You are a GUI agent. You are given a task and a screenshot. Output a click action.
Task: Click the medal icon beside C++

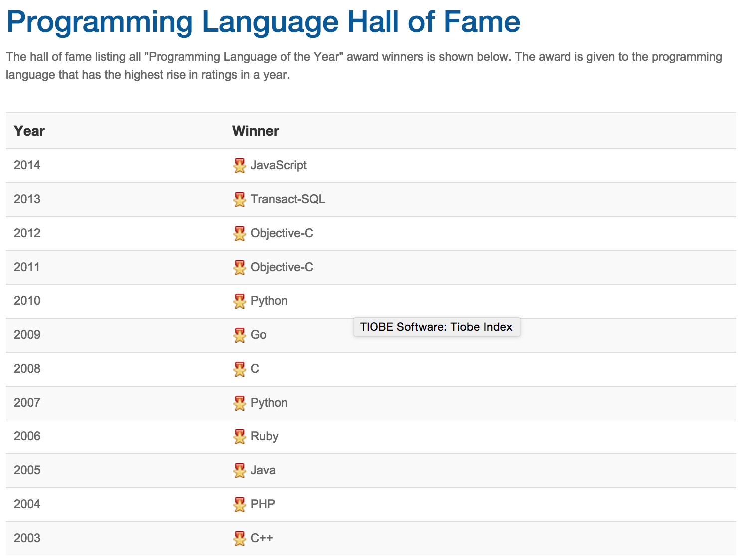(x=240, y=539)
